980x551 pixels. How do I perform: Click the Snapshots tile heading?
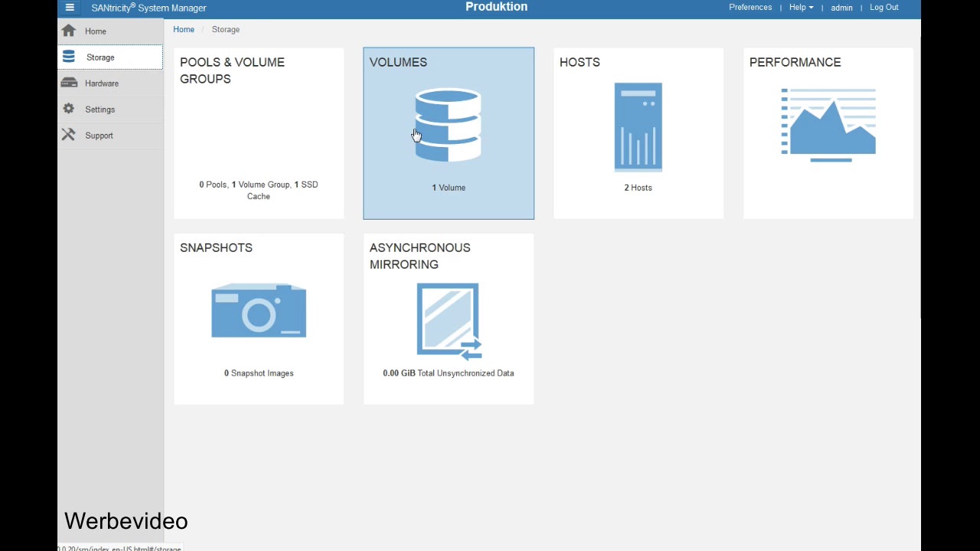pyautogui.click(x=216, y=247)
